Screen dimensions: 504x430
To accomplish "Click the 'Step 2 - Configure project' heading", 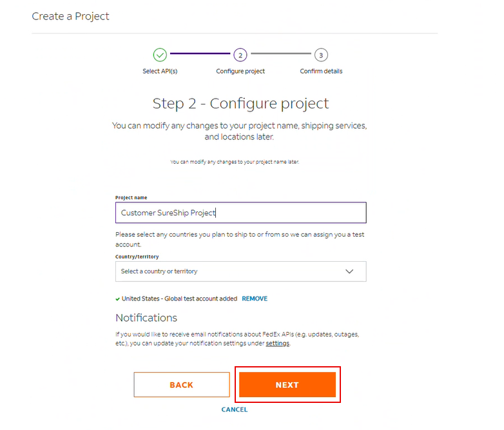I will click(x=240, y=103).
